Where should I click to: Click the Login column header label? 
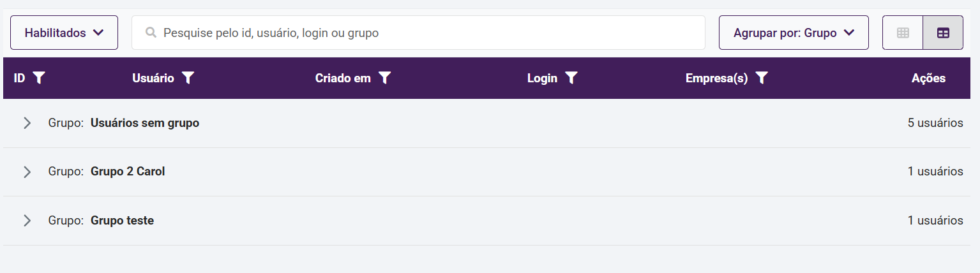[542, 78]
